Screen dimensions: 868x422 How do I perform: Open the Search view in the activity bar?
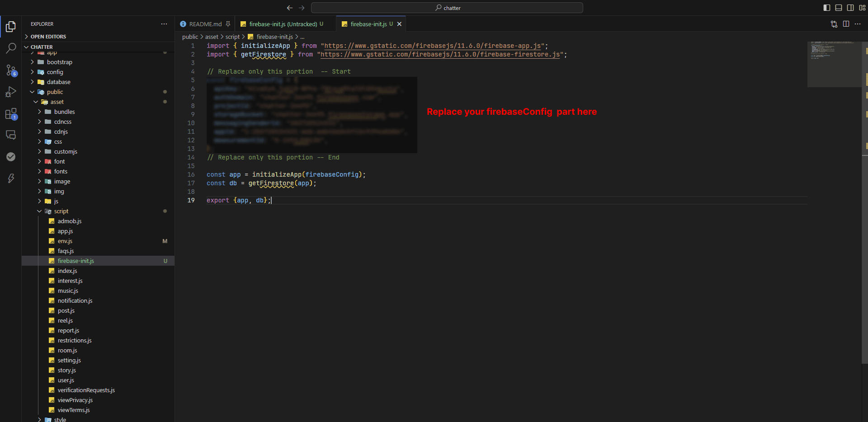point(11,48)
